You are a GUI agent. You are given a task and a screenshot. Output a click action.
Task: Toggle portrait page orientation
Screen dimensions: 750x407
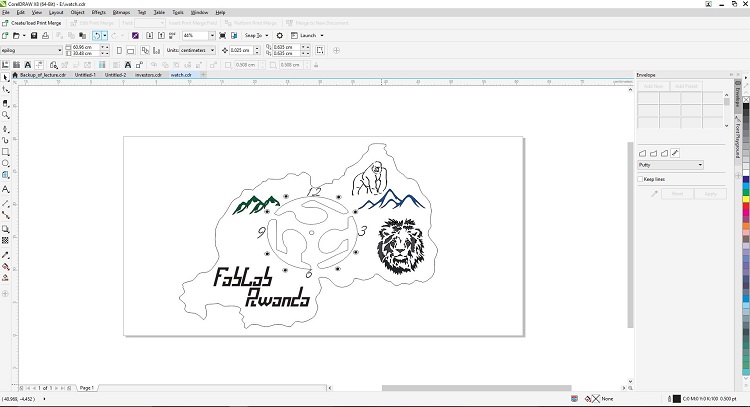point(119,50)
